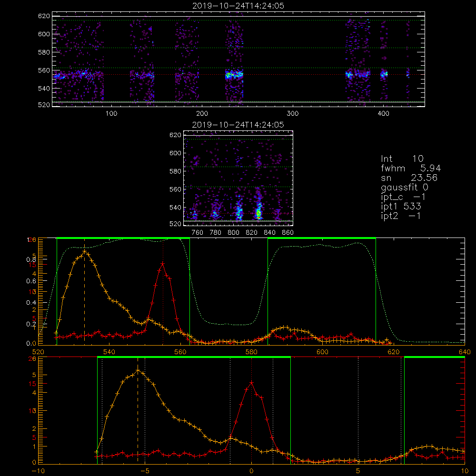Select the 'gaussfit 0' readout text

(x=404, y=187)
